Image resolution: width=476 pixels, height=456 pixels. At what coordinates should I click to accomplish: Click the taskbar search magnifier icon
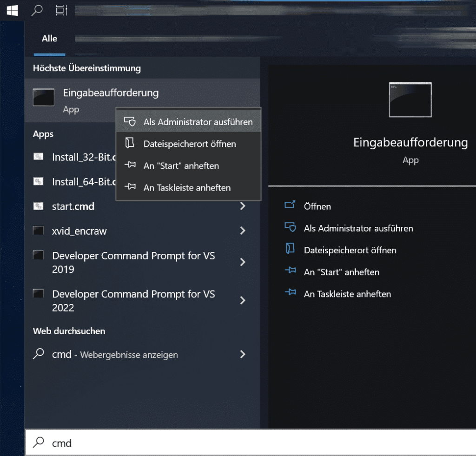tap(37, 10)
